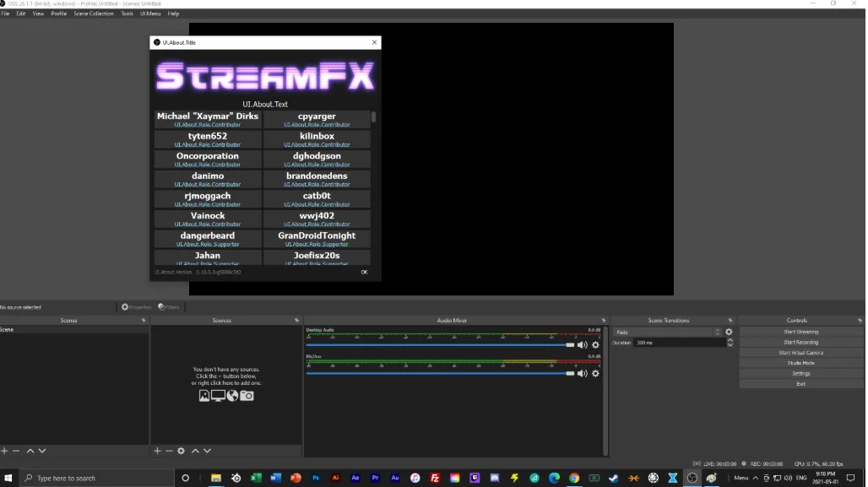Open the Tools menu

tap(127, 14)
